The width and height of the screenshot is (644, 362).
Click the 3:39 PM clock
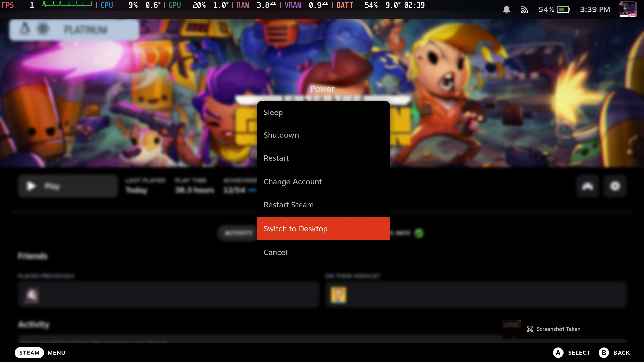tap(595, 10)
